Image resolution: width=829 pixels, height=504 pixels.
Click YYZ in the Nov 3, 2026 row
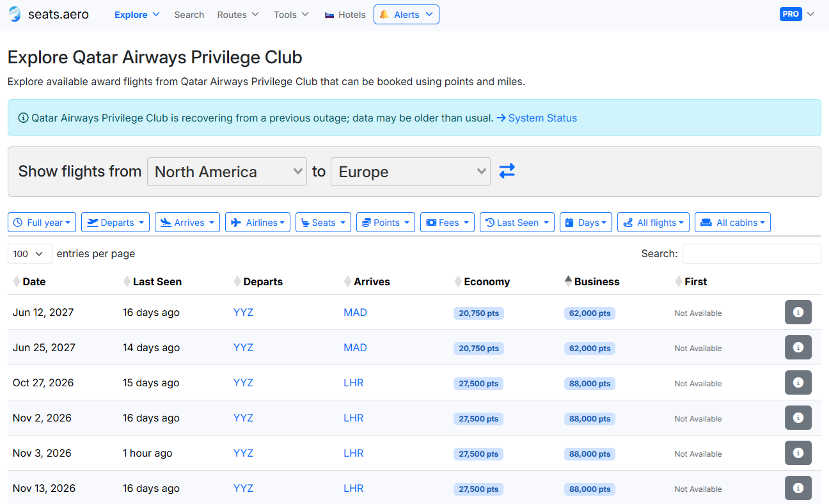pyautogui.click(x=243, y=453)
